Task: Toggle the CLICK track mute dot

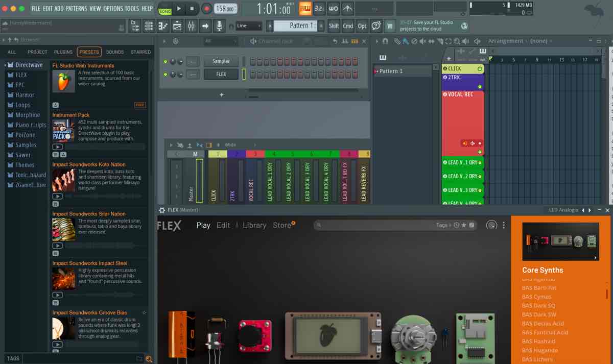Action: (x=480, y=68)
